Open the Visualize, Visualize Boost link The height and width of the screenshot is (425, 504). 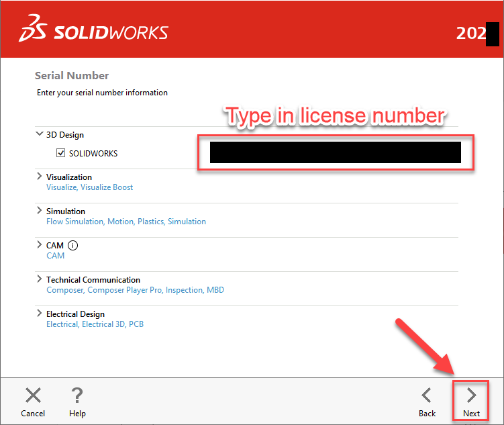pyautogui.click(x=90, y=187)
